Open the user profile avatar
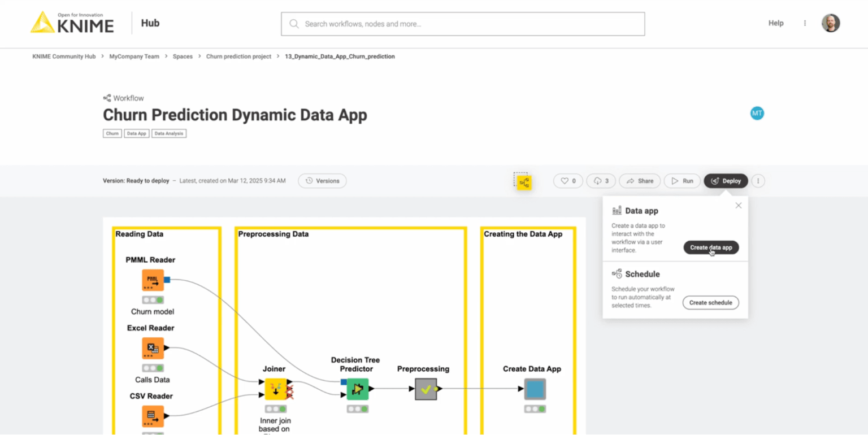The image size is (868, 435). 831,23
